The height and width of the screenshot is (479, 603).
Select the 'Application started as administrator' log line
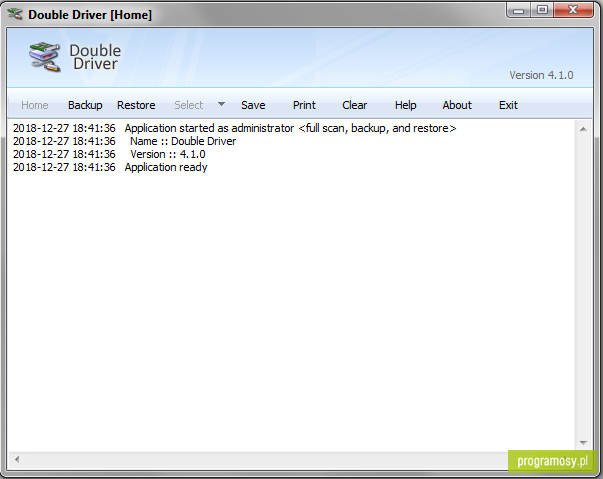(x=235, y=128)
